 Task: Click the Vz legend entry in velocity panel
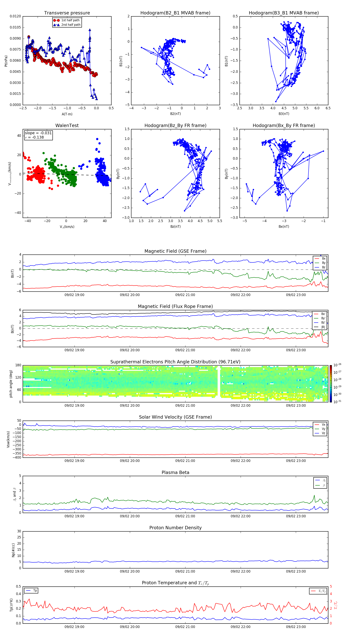[320, 433]
